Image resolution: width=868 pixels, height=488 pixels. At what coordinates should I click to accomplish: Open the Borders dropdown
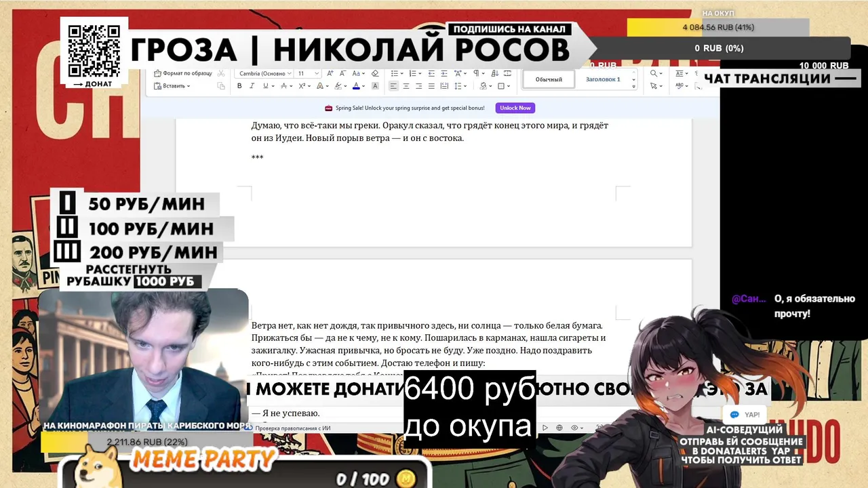click(x=509, y=86)
